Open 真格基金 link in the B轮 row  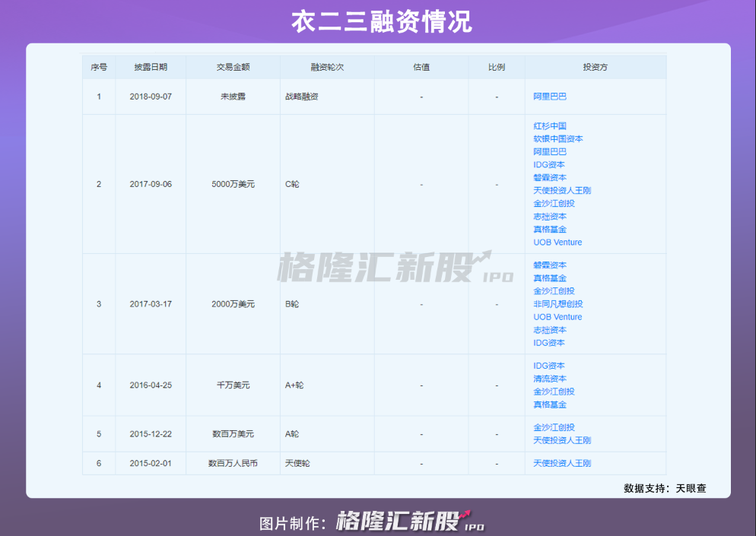[550, 278]
